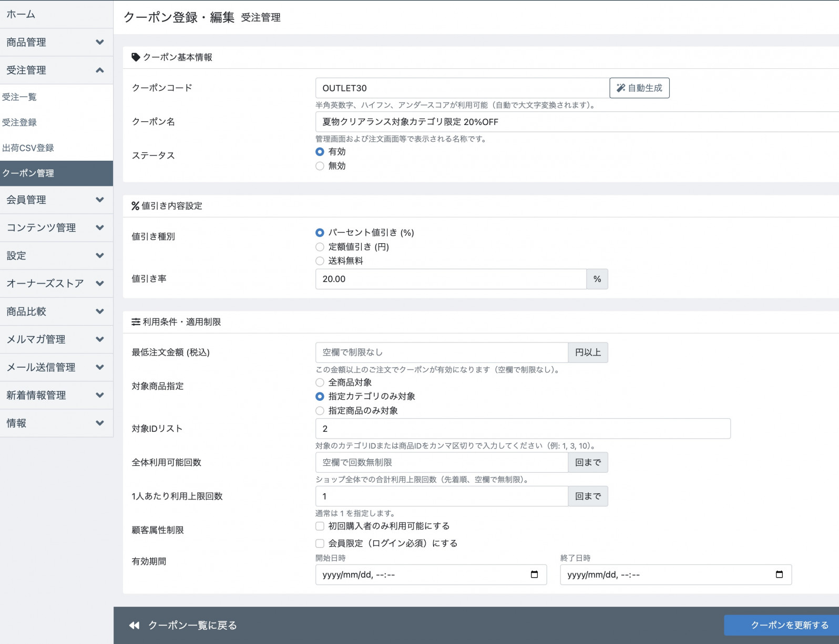The height and width of the screenshot is (644, 839).
Task: Choose 定額値引き (円) discount type
Action: (x=320, y=247)
